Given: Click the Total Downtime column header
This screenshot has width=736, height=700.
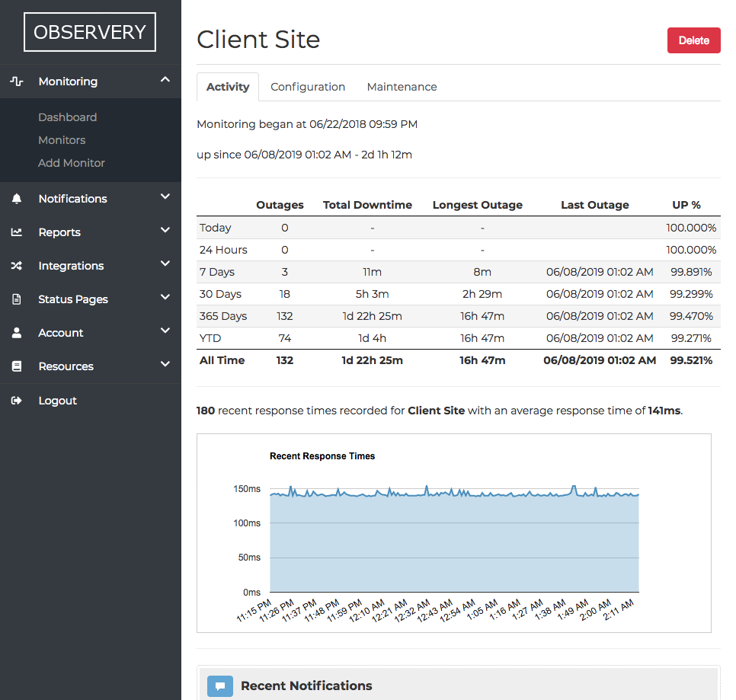Looking at the screenshot, I should 367,205.
